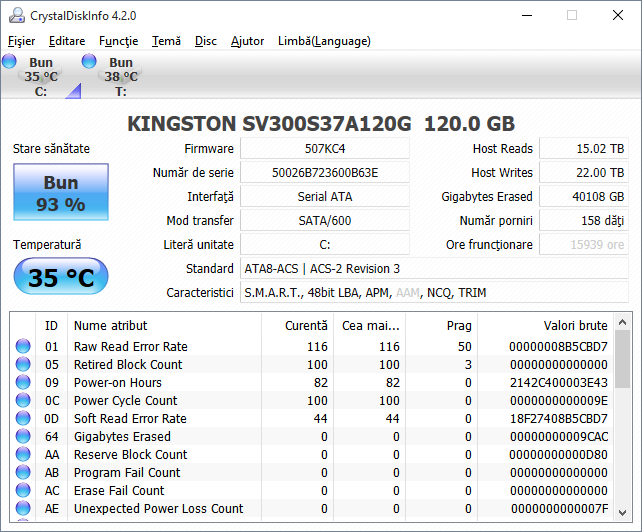The width and height of the screenshot is (642, 532).
Task: Click the serial number field 50026B723600B63E
Action: pos(325,172)
